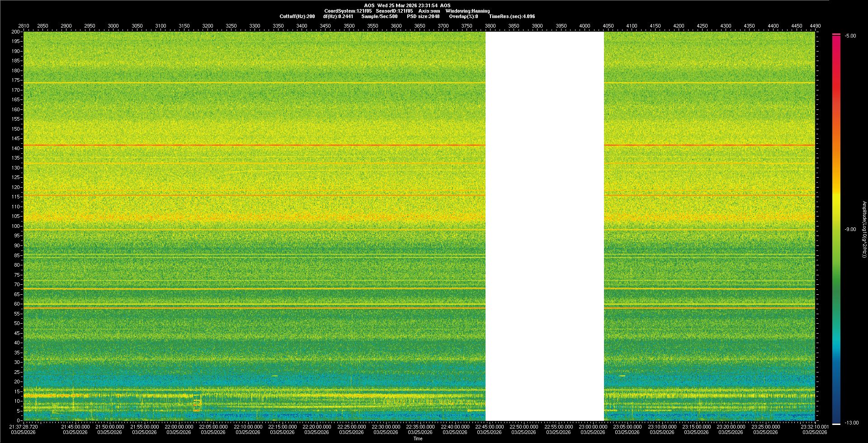This screenshot has height=443, width=868.
Task: Click the 200 Hz frequency axis label
Action: (15, 32)
